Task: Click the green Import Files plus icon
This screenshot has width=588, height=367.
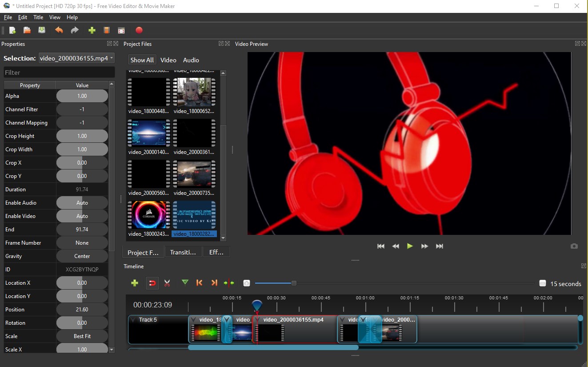Action: pyautogui.click(x=92, y=30)
